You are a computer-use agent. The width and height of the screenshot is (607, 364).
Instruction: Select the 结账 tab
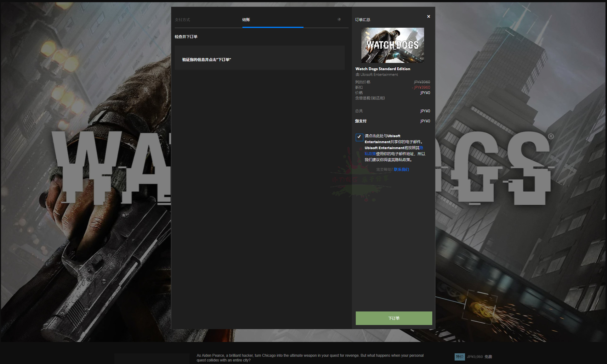tap(246, 20)
